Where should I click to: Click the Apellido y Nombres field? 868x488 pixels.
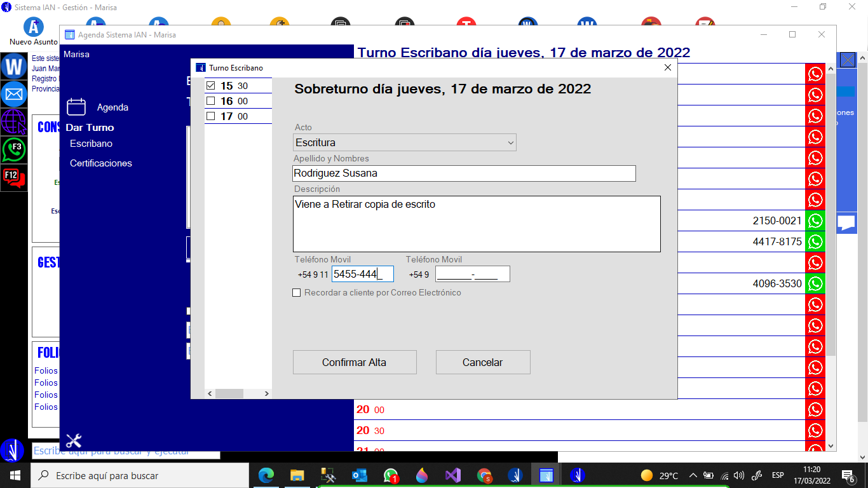[464, 173]
